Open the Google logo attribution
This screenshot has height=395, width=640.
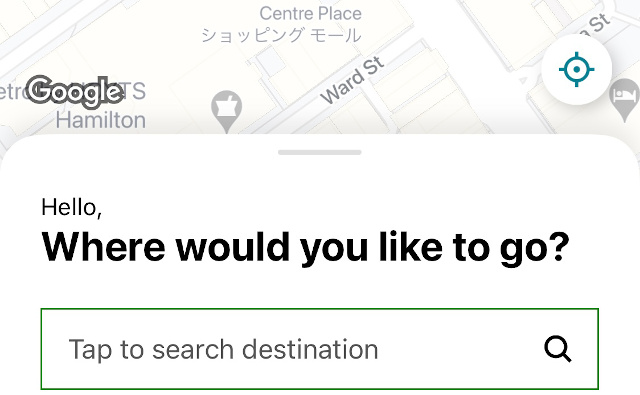76,92
